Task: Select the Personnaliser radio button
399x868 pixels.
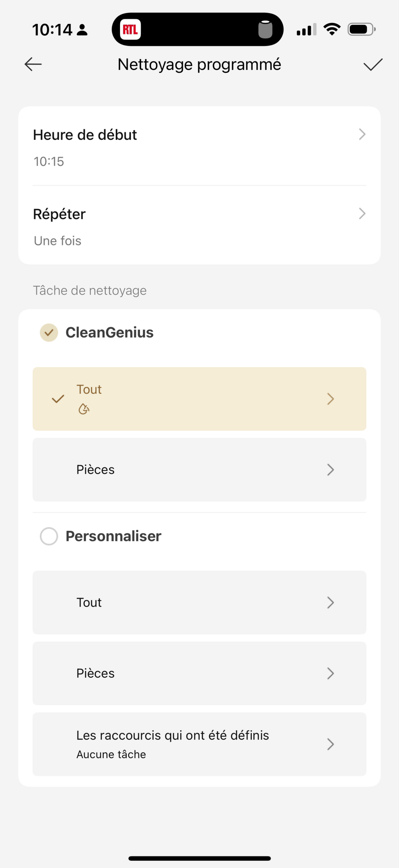Action: 49,536
